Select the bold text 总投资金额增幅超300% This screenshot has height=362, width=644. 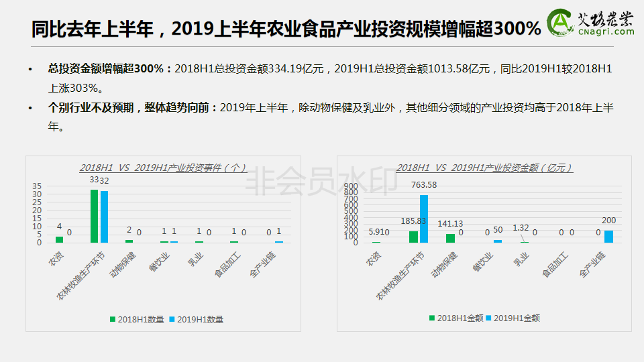coord(110,68)
